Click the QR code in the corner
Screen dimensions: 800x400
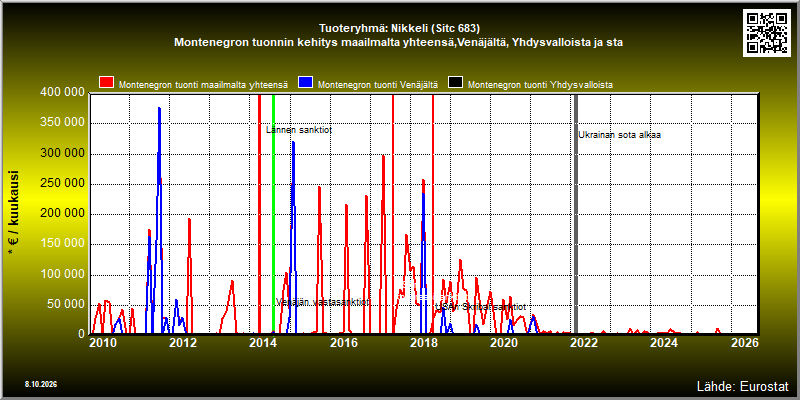pyautogui.click(x=769, y=32)
